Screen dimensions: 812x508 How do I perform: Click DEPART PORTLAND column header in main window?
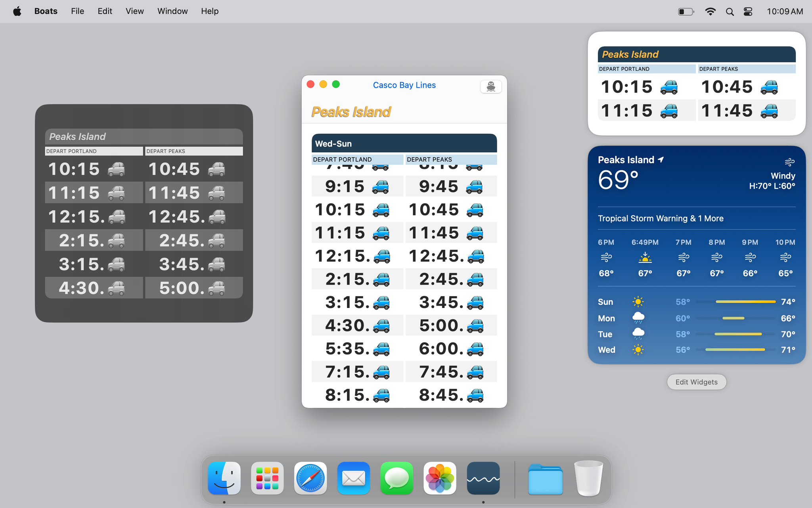[357, 160]
